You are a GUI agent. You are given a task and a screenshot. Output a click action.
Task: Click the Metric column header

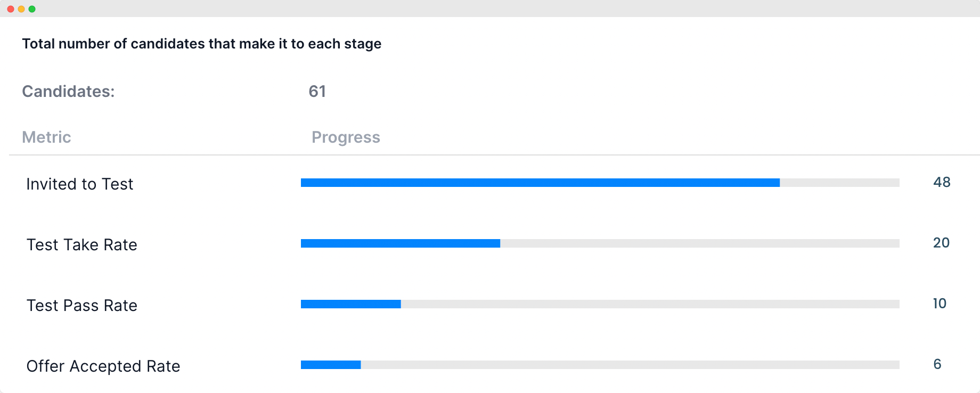pyautogui.click(x=46, y=137)
